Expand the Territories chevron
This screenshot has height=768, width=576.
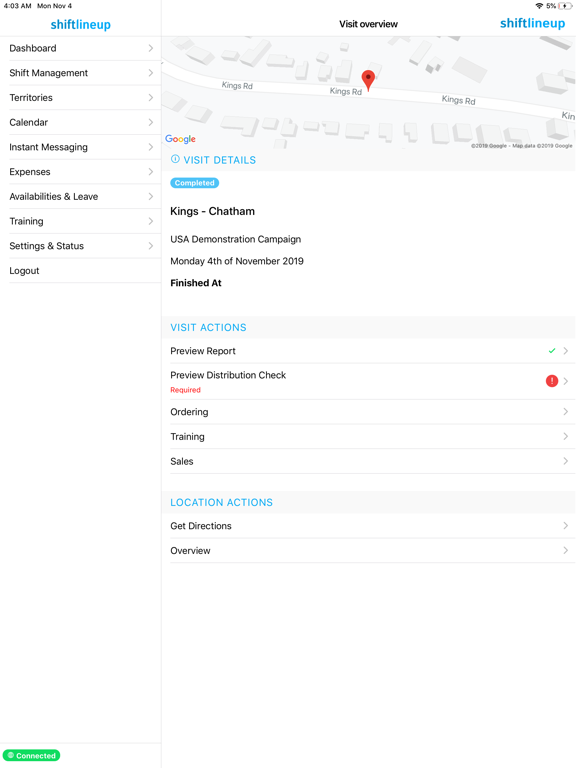pos(151,97)
